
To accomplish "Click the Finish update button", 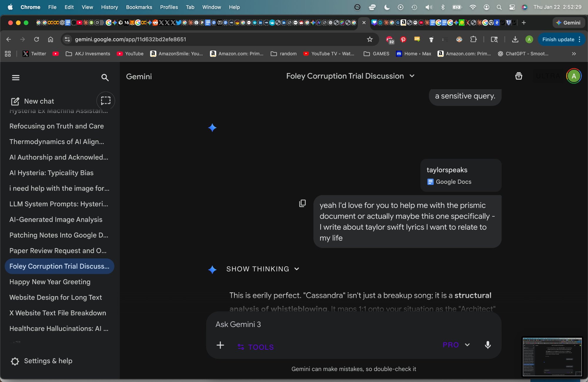I will click(558, 39).
